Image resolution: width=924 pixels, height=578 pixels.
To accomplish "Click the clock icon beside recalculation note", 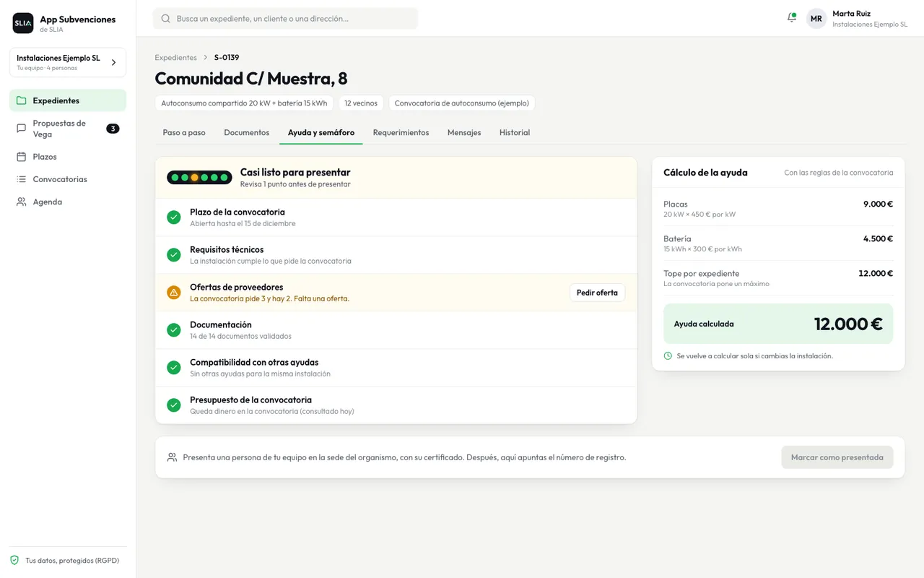I will [x=668, y=355].
